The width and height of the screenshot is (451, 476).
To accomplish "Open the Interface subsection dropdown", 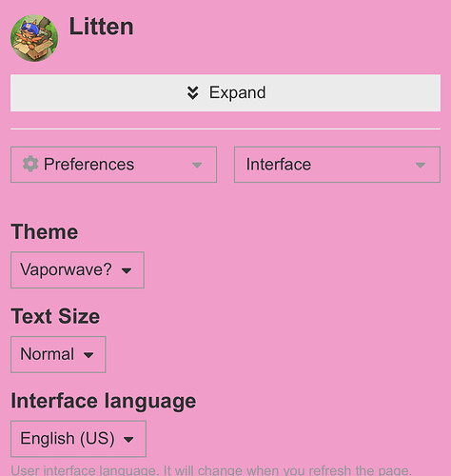I will [337, 165].
